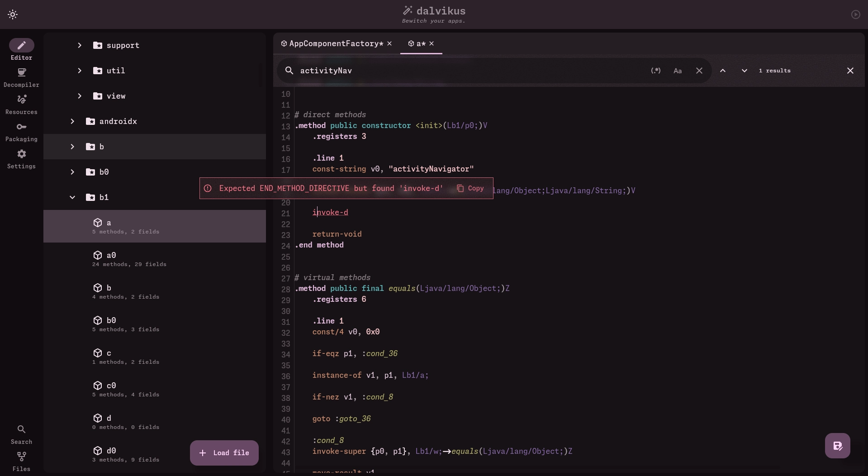
Task: Open the Files view in sidebar
Action: [21, 462]
